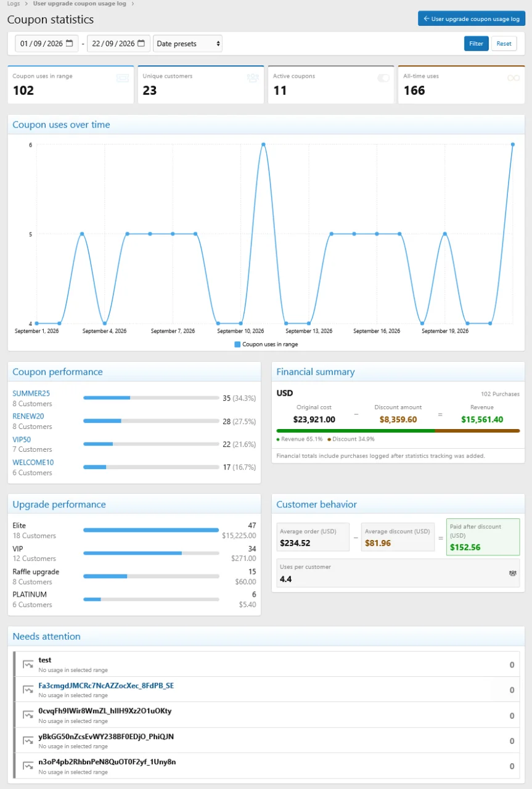Click the Raffle upgrade row label
The width and height of the screenshot is (532, 789).
pos(36,572)
